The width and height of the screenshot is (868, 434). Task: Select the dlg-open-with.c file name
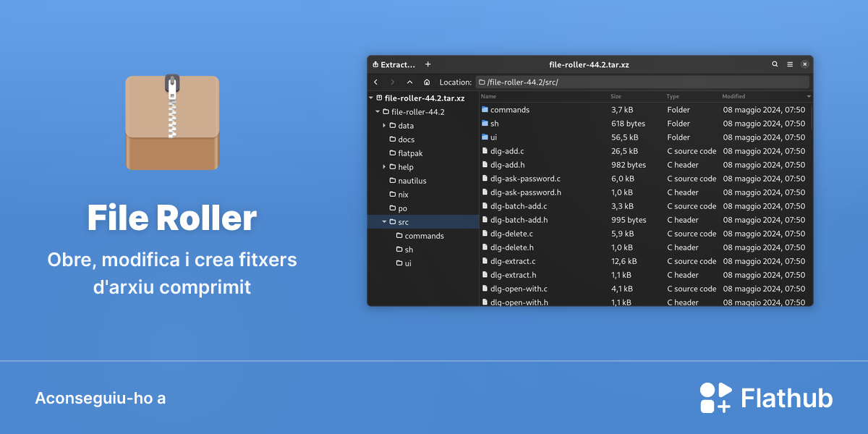coord(519,289)
